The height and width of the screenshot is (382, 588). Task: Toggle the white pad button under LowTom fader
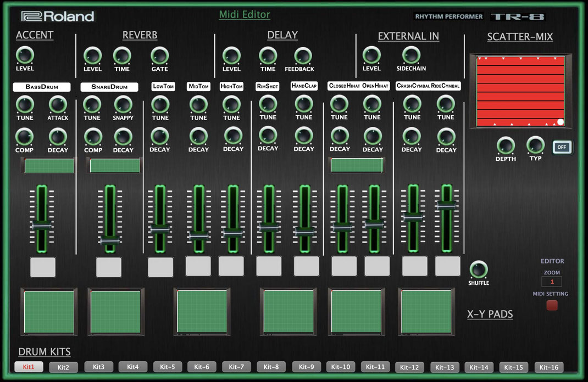[x=160, y=267]
